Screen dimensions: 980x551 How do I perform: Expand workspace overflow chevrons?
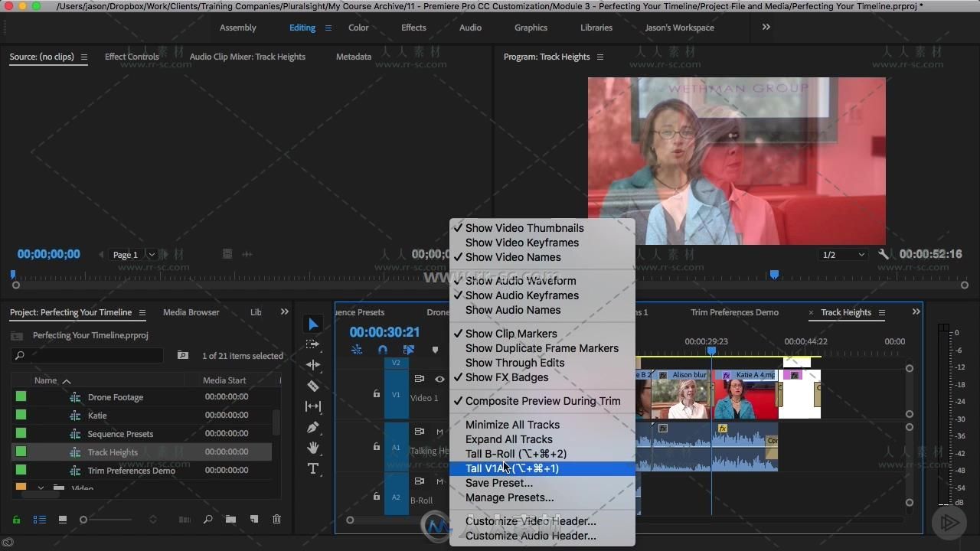pos(766,27)
